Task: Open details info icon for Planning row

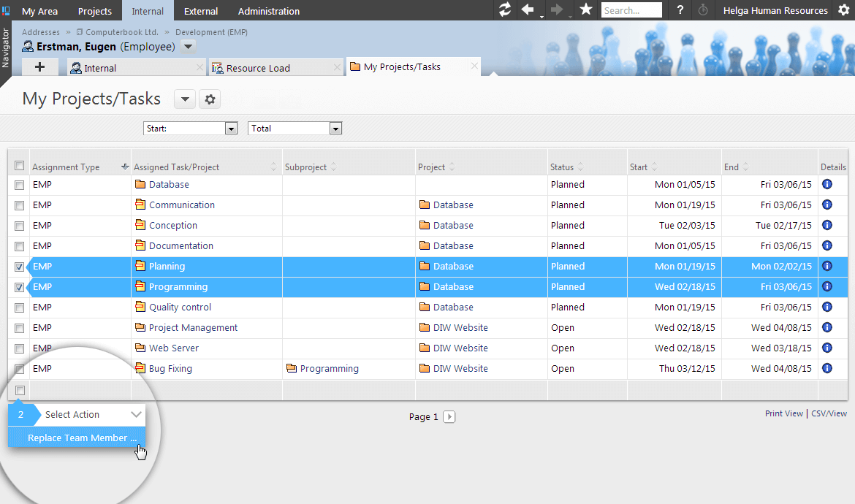Action: 827,266
